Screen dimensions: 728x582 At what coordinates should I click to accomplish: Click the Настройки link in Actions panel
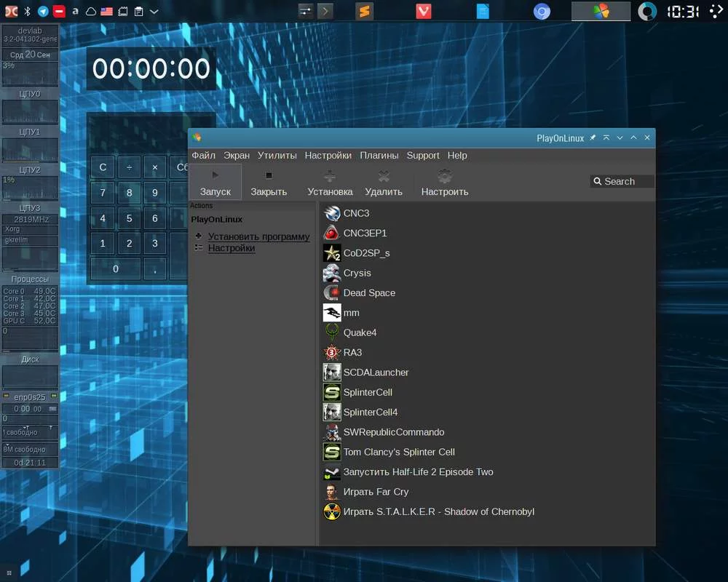[232, 248]
